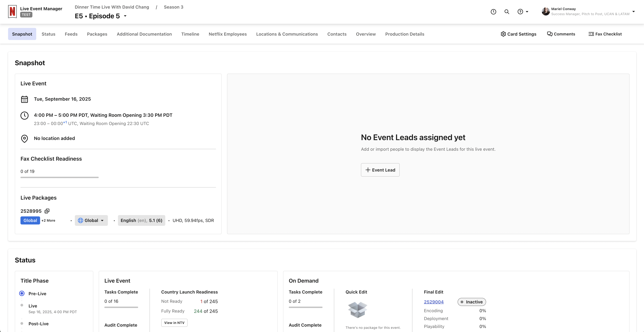644x332 pixels.
Task: Click the plus icon on Event Lead button
Action: click(368, 170)
